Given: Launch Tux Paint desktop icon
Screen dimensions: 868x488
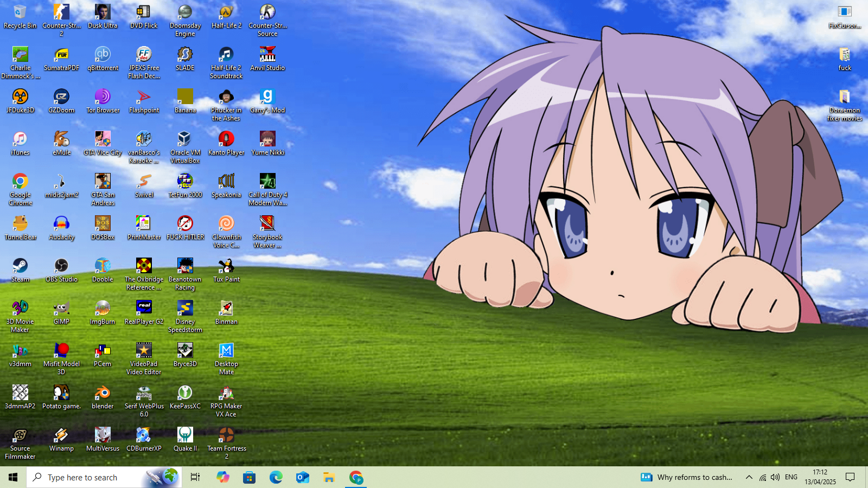Looking at the screenshot, I should (x=226, y=270).
